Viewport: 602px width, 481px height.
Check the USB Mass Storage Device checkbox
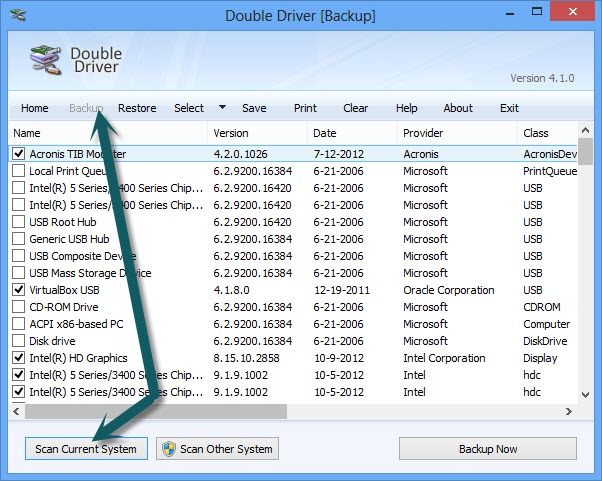18,273
